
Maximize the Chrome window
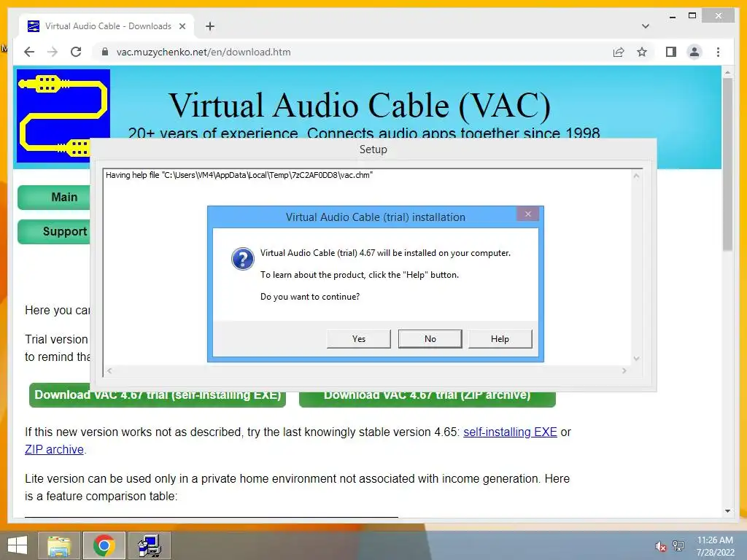tap(692, 16)
